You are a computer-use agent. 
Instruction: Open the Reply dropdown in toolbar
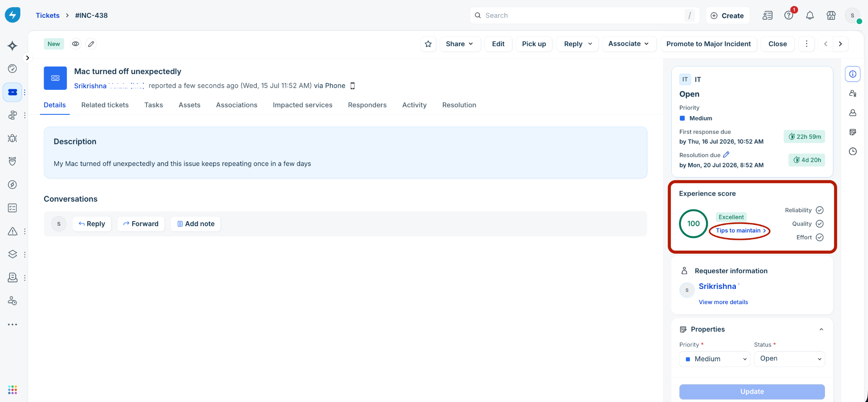coord(578,44)
